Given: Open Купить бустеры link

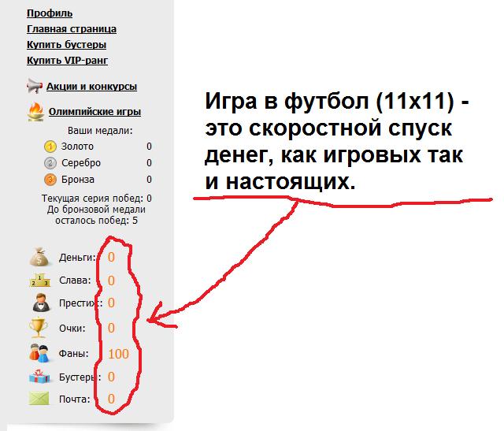Looking at the screenshot, I should pos(66,45).
